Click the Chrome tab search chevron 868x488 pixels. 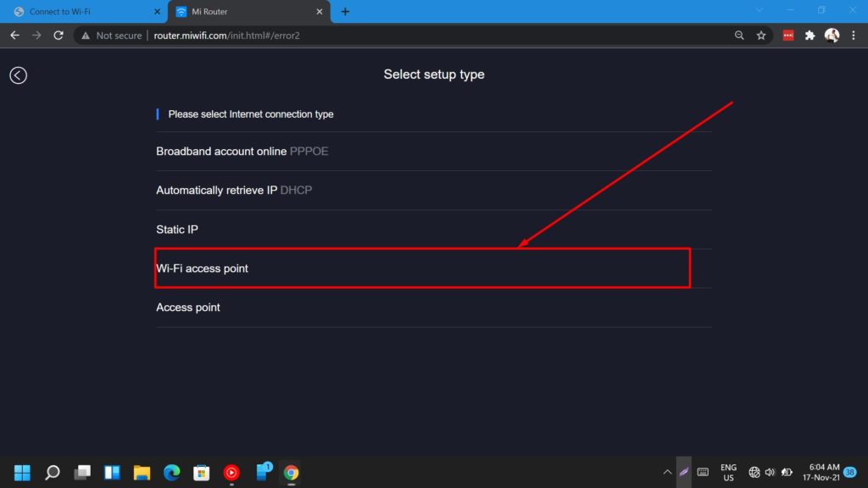[759, 10]
